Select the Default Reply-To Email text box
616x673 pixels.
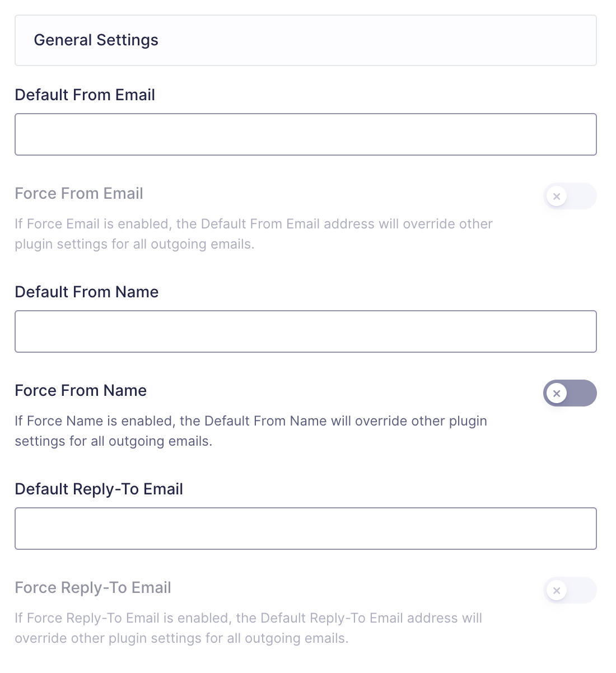point(306,529)
